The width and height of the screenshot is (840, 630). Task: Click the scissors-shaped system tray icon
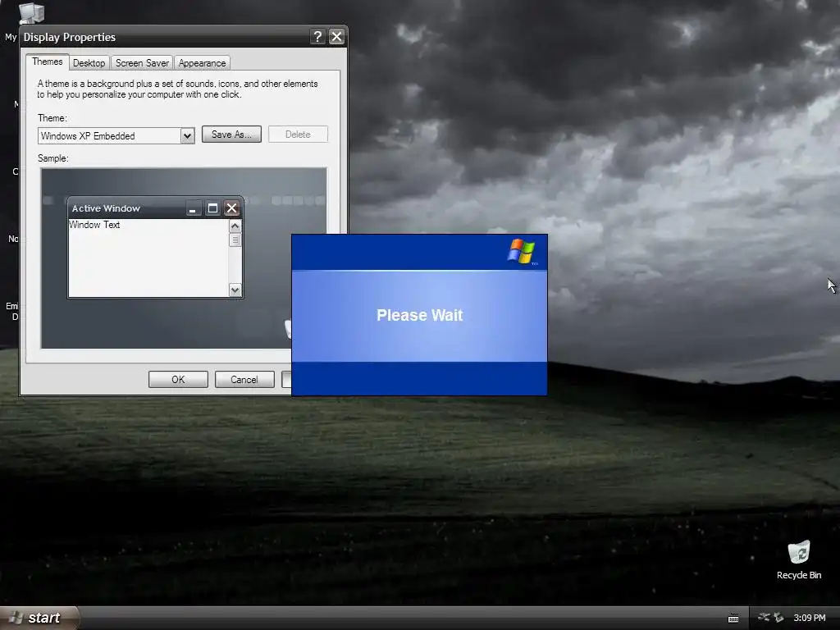click(764, 617)
